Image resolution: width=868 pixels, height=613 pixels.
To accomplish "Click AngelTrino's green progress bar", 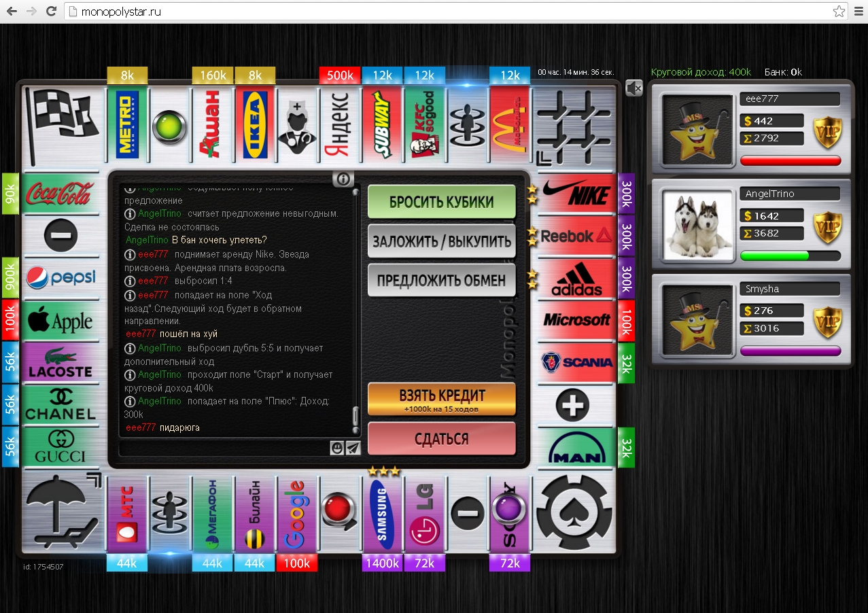I will click(791, 256).
